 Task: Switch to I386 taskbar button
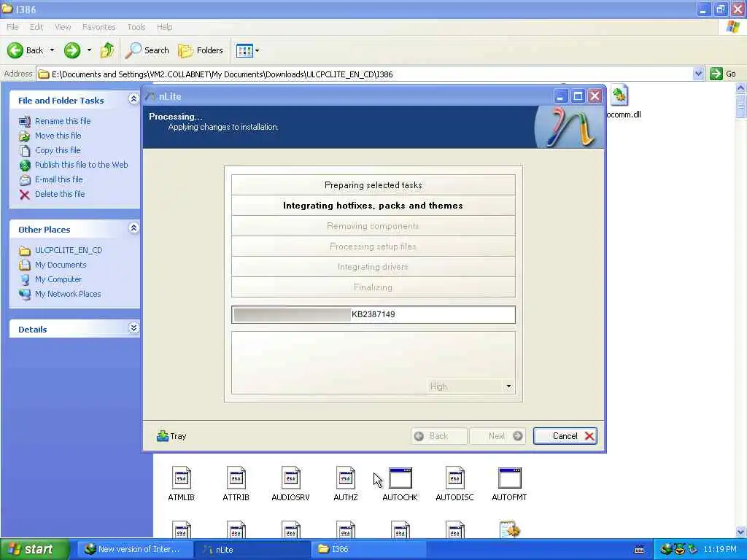tap(368, 549)
